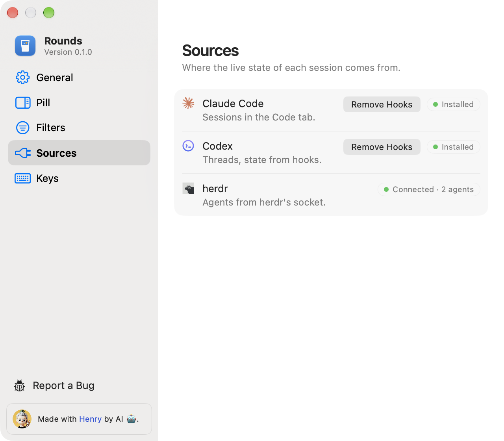This screenshot has width=504, height=441.
Task: Click the robot emoji in the footer
Action: tap(132, 419)
